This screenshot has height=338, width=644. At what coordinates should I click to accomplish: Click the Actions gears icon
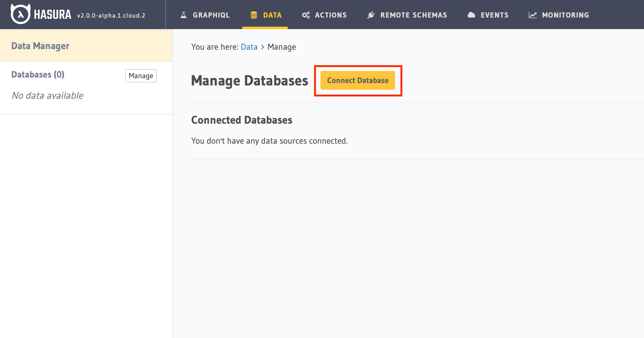tap(306, 15)
